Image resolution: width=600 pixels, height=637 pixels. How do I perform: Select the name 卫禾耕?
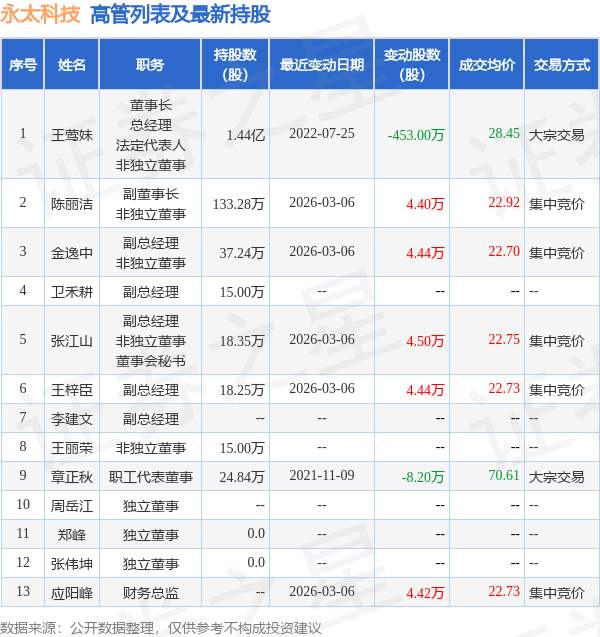71,292
